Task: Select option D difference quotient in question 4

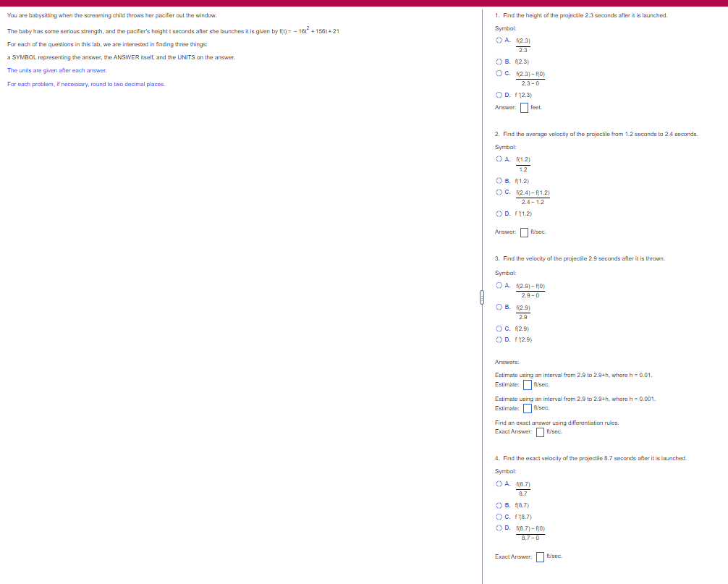Action: (x=498, y=528)
